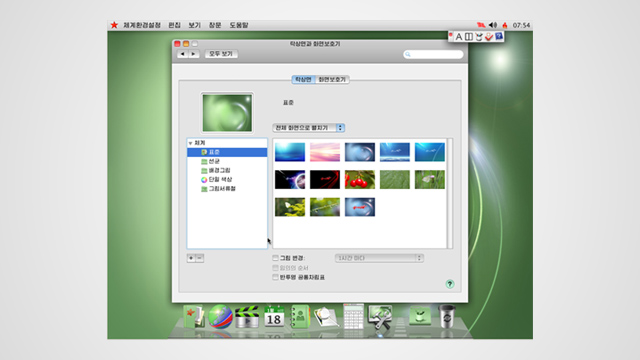Open the 1시간 마다 interval dropdown
The image size is (640, 360).
pyautogui.click(x=379, y=258)
